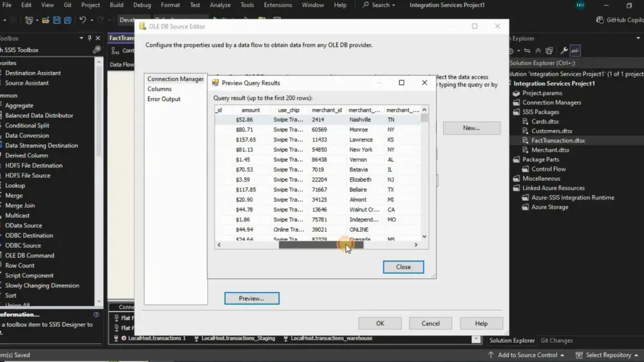Select Conditional Split toolbox item
Screen dimensions: 644x362
coord(27,126)
